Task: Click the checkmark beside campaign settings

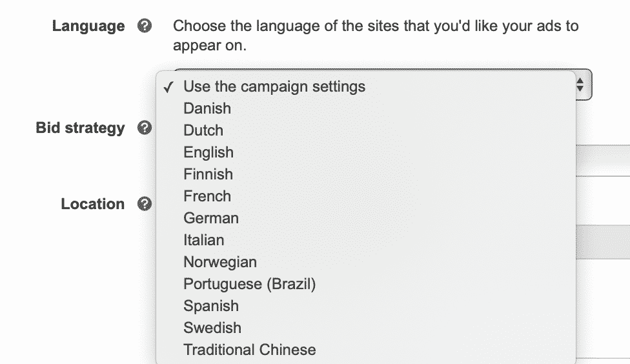Action: click(x=168, y=87)
